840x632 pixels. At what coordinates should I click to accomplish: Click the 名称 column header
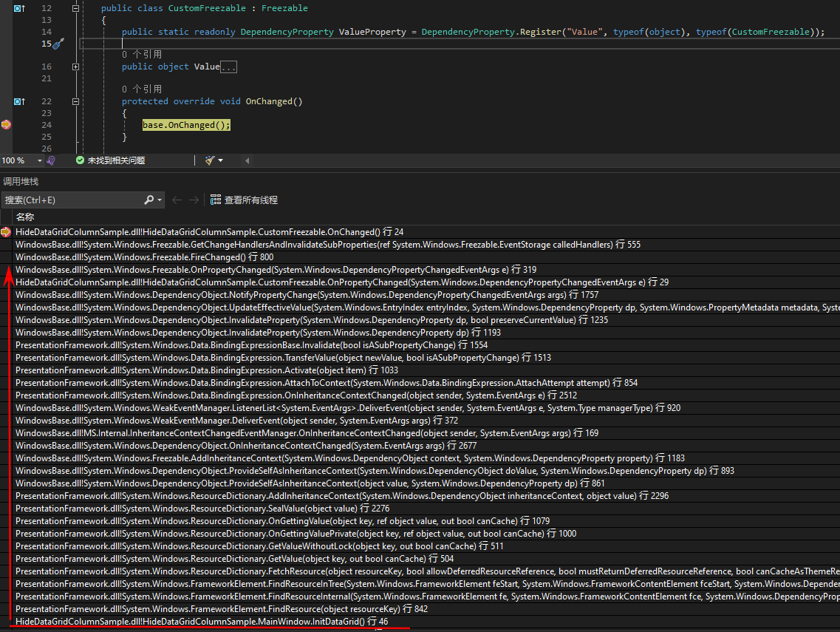click(x=25, y=217)
